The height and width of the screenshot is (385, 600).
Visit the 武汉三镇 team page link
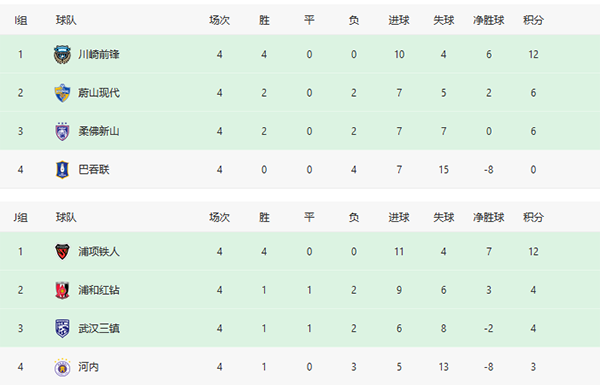tap(99, 328)
